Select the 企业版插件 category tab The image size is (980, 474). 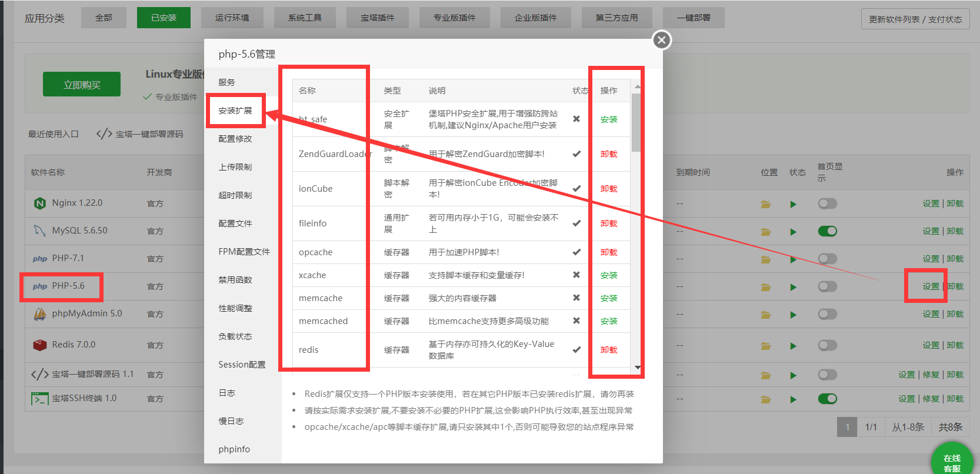(x=535, y=18)
